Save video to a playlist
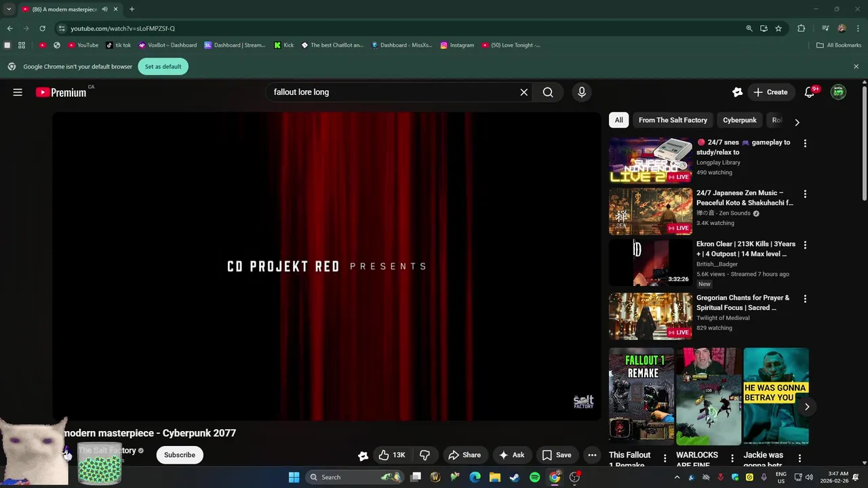868x488 pixels. coord(557,455)
